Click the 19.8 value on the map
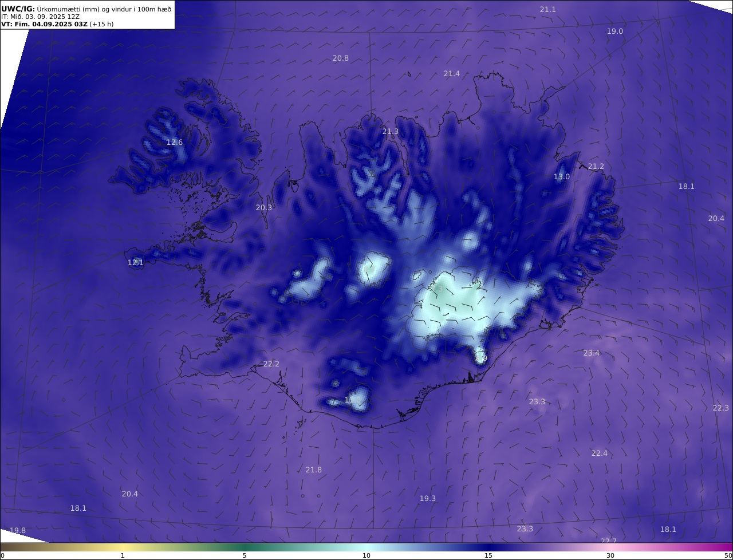733x560 pixels. 18,530
